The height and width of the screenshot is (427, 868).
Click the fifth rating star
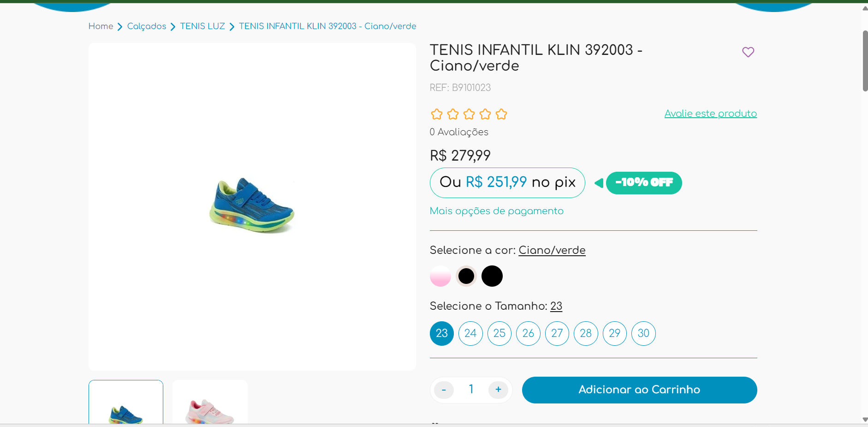tap(501, 114)
